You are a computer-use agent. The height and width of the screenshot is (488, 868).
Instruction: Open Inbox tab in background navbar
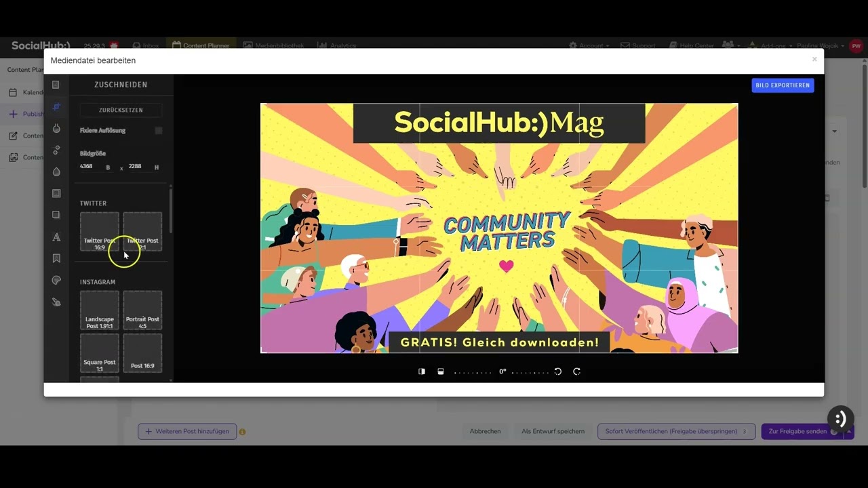click(x=146, y=45)
